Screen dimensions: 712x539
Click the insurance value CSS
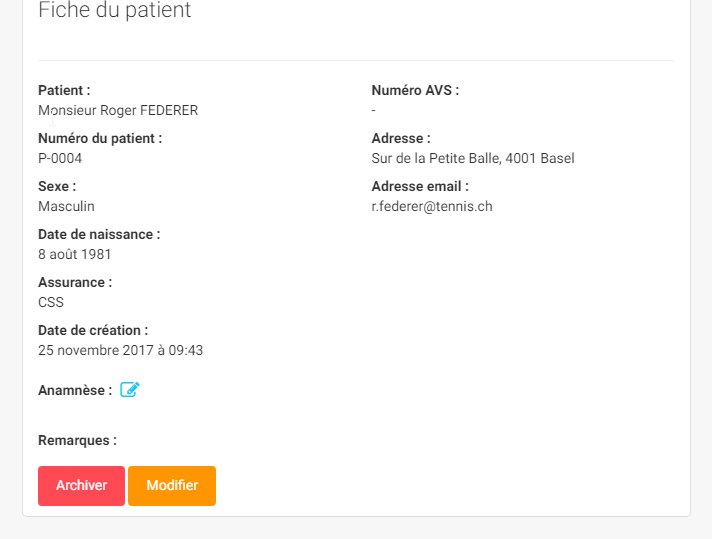[51, 302]
